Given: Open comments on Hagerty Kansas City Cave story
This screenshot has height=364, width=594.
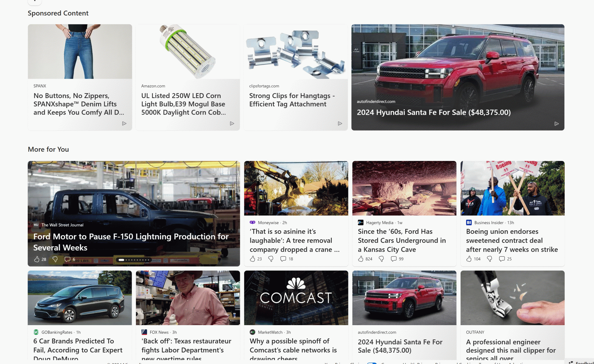Looking at the screenshot, I should click(x=394, y=259).
